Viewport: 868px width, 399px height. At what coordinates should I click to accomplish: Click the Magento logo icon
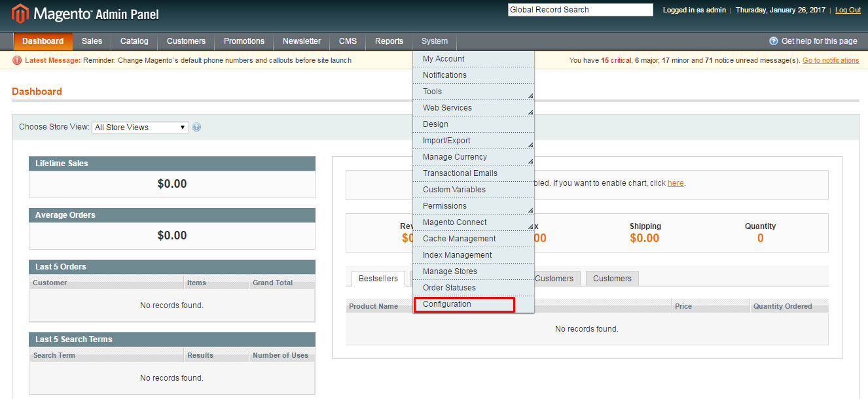[x=19, y=14]
